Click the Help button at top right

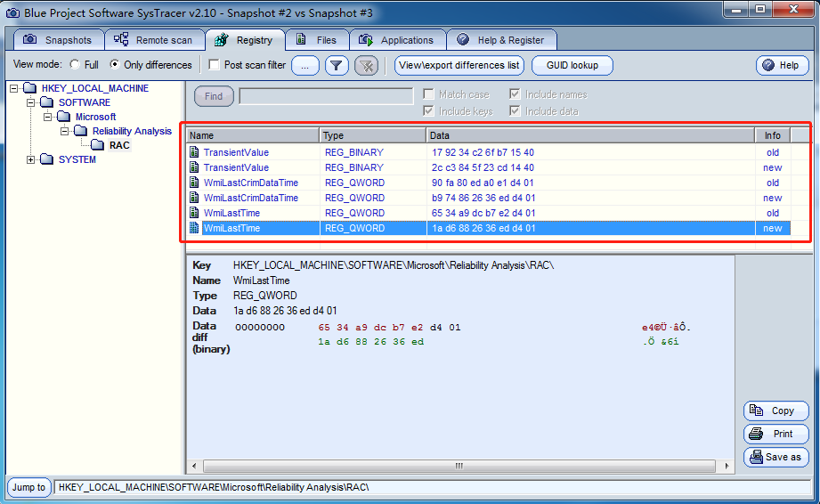coord(782,65)
